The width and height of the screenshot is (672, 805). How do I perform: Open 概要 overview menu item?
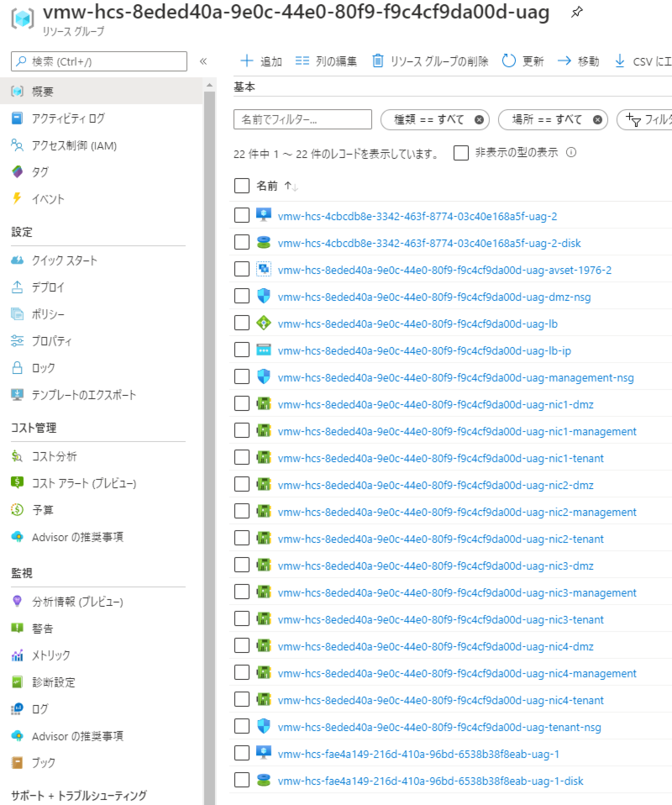point(102,92)
